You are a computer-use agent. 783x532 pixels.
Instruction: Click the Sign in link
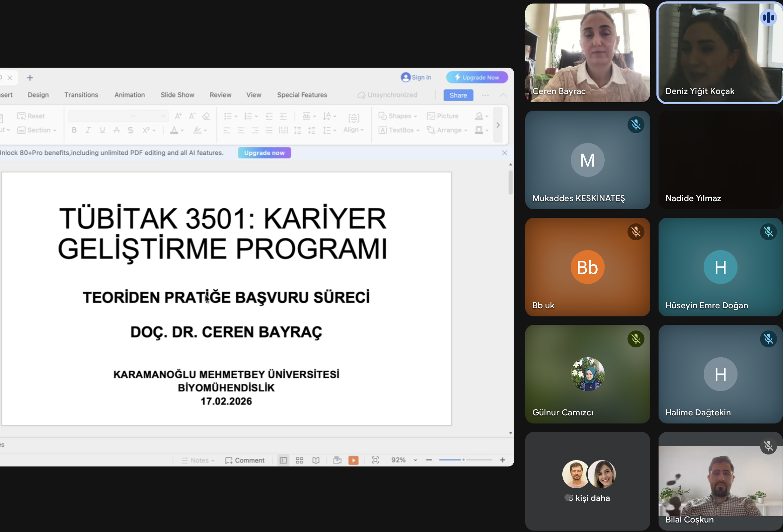(416, 77)
